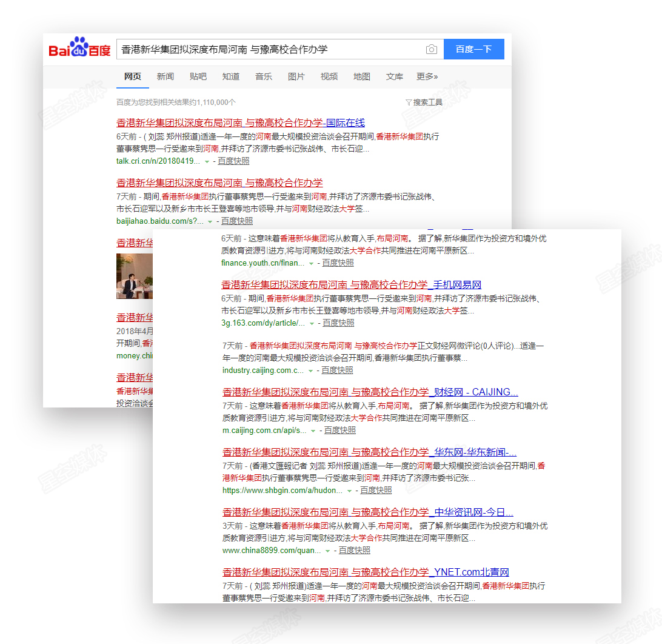Viewport: 662px width, 644px height.
Task: Expand the dropdown arrow beside finance.youth.cn URL
Action: [311, 264]
